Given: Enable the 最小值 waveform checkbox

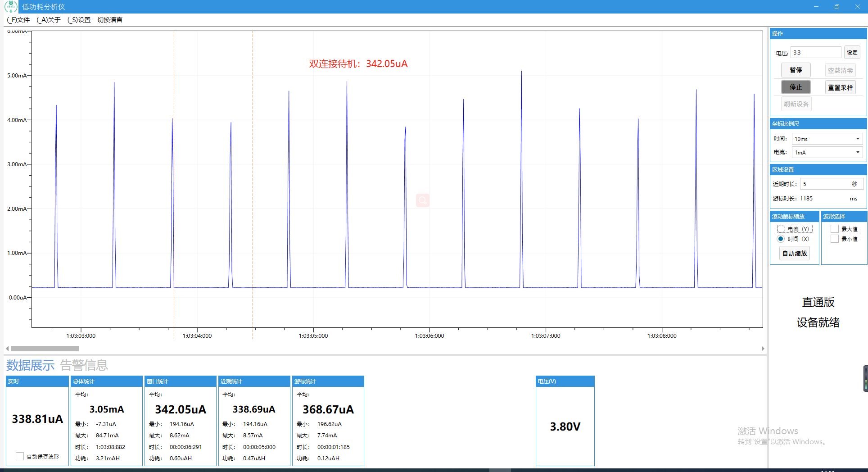Looking at the screenshot, I should pos(835,239).
